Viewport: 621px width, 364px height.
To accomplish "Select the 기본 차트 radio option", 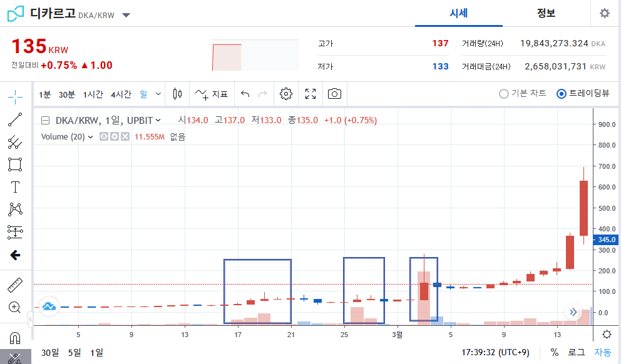I will tap(522, 93).
